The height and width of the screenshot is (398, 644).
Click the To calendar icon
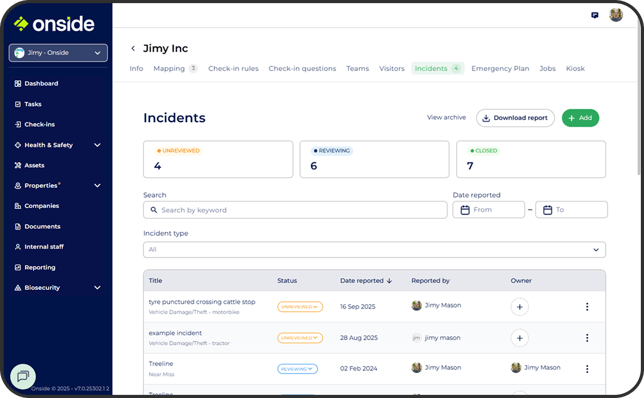[x=547, y=210]
